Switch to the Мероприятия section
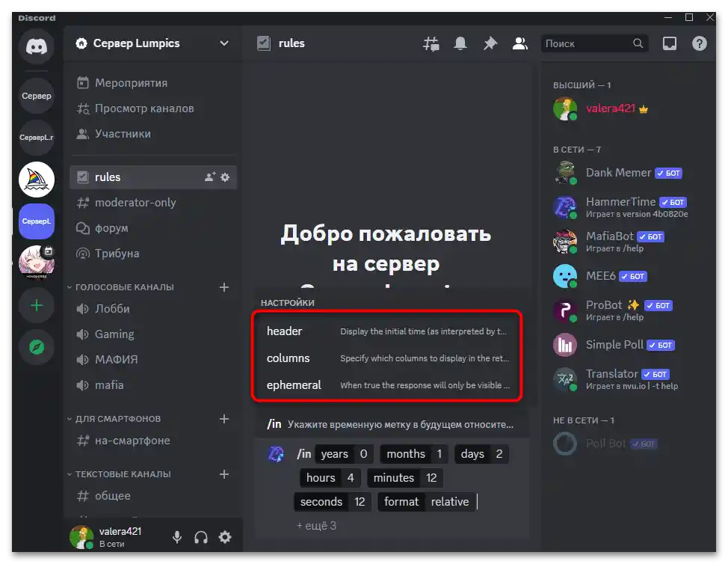 [132, 82]
